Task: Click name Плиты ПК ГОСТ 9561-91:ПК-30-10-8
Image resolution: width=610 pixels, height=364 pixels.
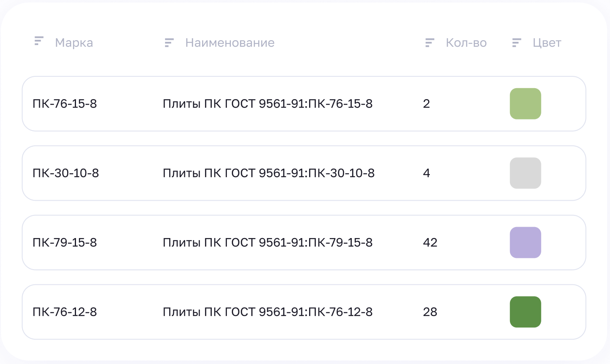Action: pyautogui.click(x=268, y=173)
